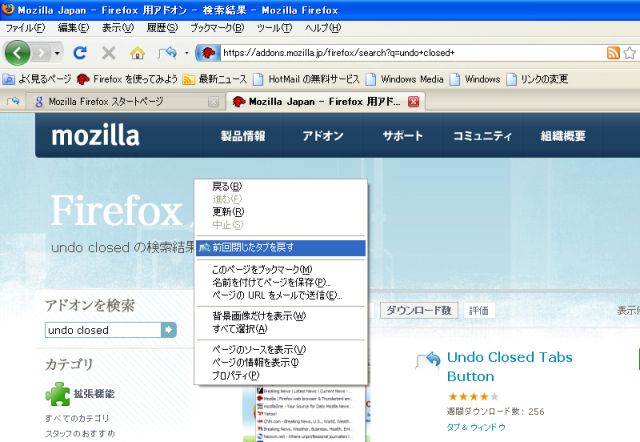
Task: Choose ページの情報を表示(I) in context menu
Action: coord(281,362)
